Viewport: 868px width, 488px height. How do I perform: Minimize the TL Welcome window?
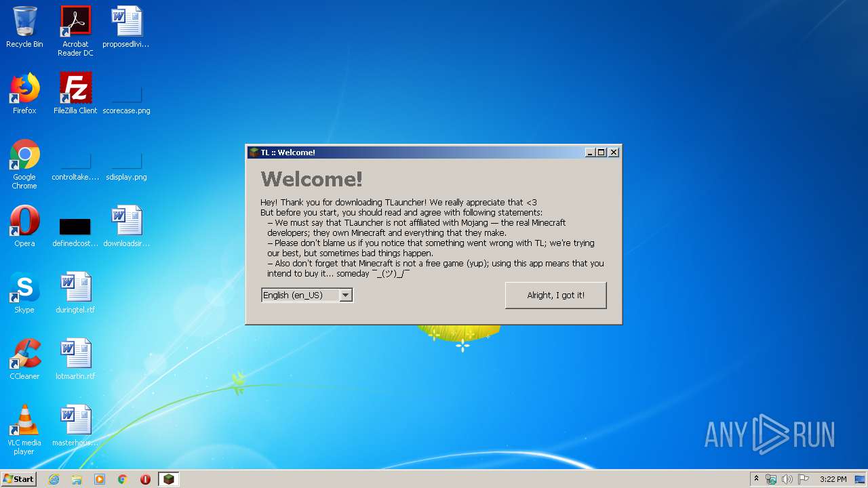tap(590, 152)
